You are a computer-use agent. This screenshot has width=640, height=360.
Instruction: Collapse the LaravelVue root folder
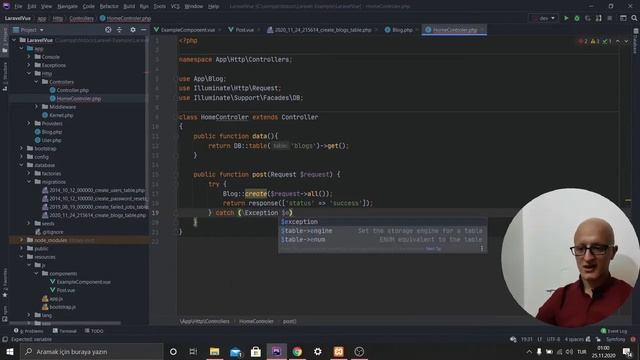(x=14, y=40)
